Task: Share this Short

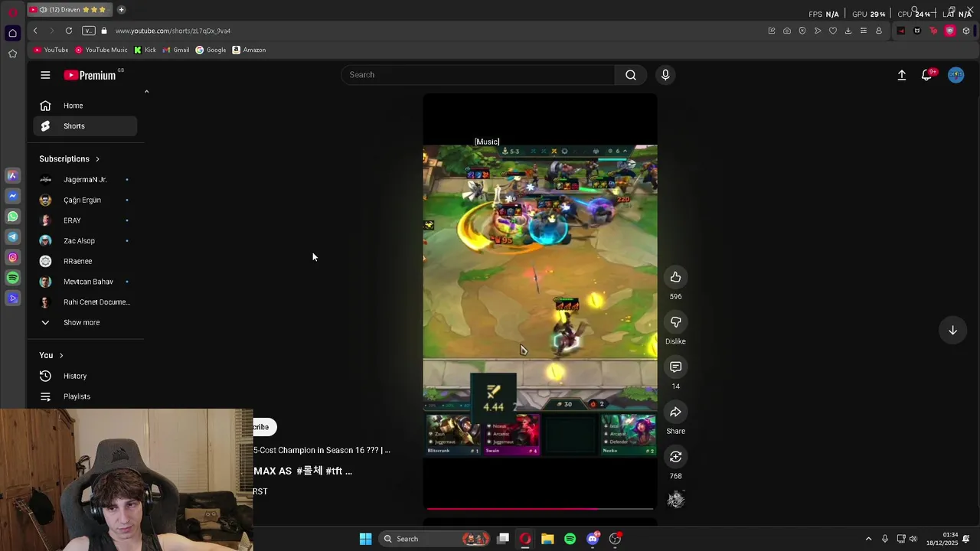Action: pos(675,412)
